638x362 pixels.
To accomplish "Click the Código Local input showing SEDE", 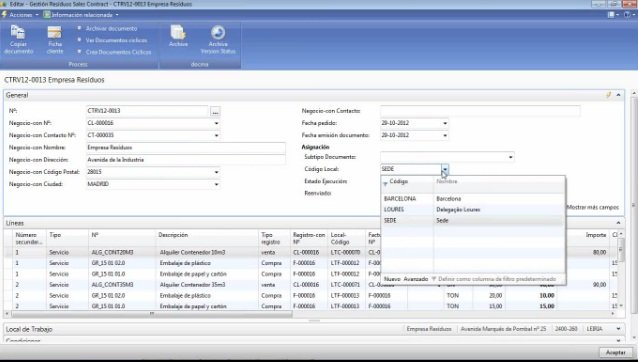I will (x=411, y=169).
